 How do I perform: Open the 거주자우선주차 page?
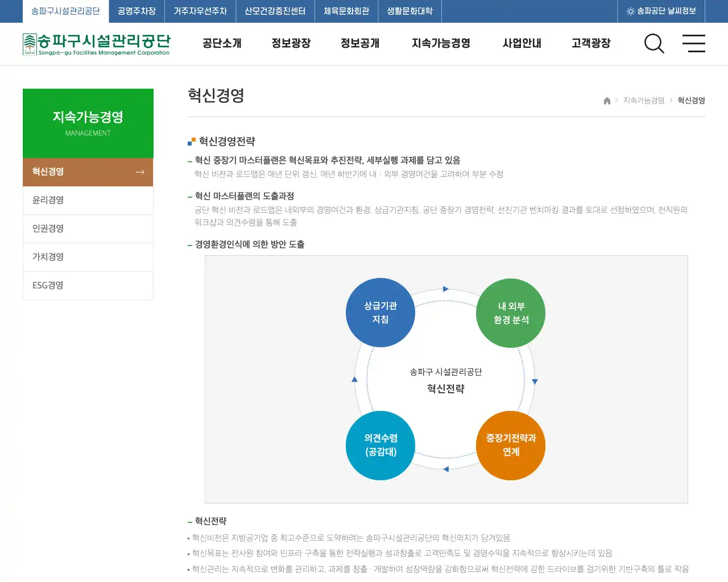tap(200, 11)
